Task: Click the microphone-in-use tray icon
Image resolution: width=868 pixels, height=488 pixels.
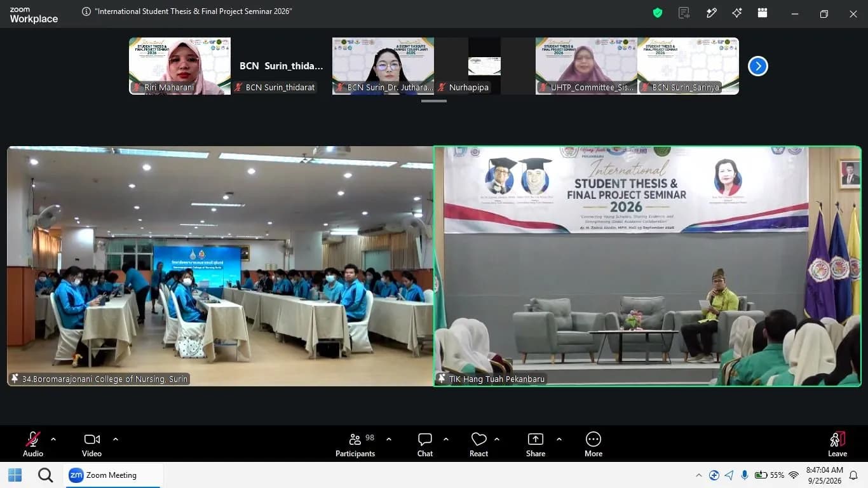Action: 744,475
